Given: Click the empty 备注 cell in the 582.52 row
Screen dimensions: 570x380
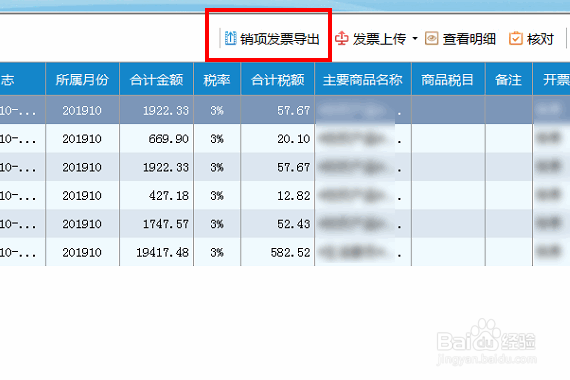Looking at the screenshot, I should (509, 252).
